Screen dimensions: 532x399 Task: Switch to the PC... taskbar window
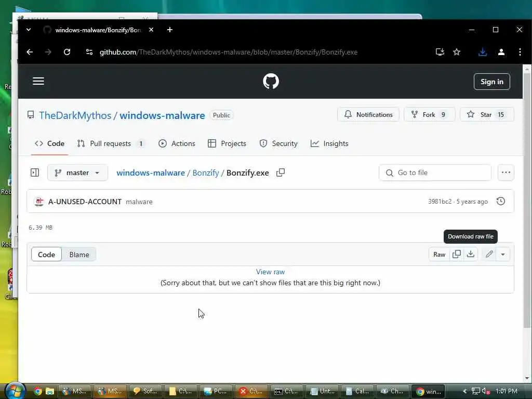click(216, 391)
